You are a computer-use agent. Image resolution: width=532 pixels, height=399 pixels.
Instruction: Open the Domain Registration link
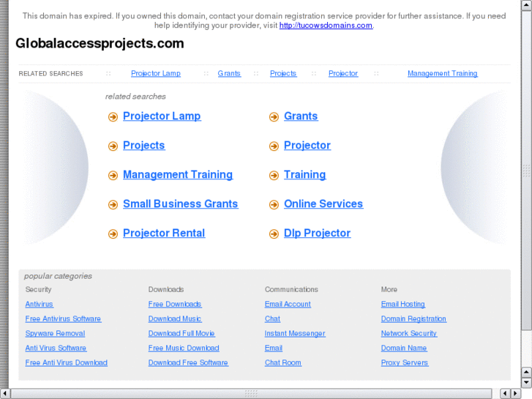click(413, 319)
